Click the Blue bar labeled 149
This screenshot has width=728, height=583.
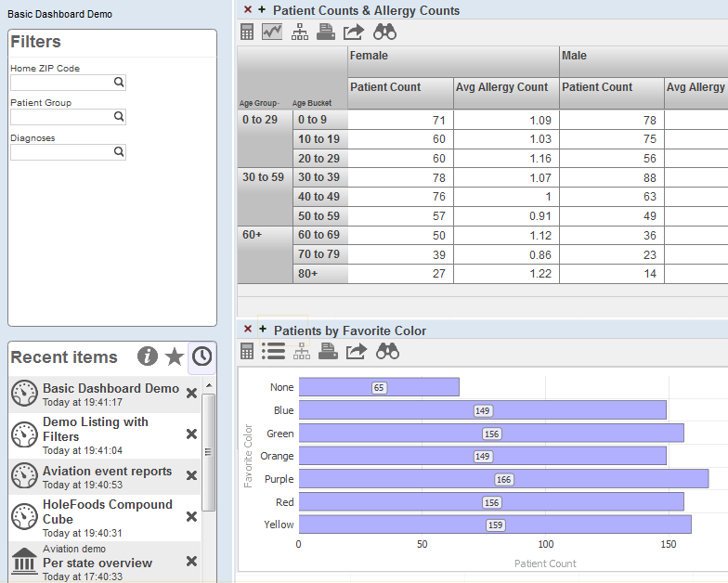click(483, 410)
